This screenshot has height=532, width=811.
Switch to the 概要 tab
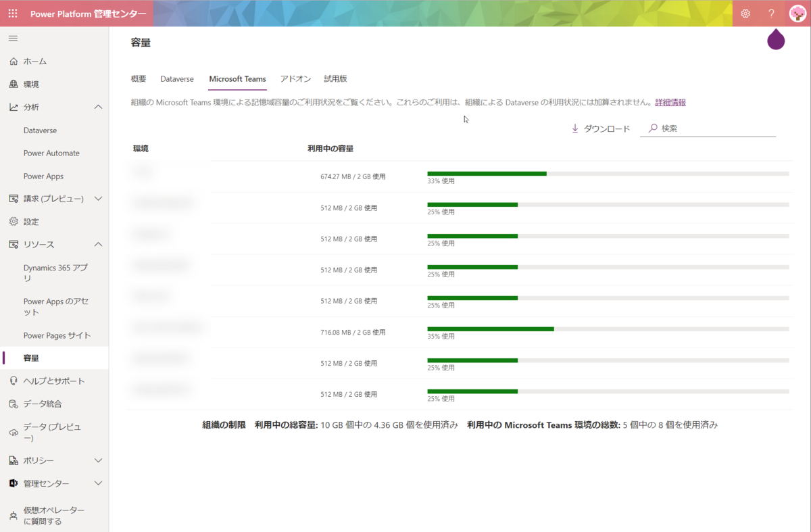139,79
